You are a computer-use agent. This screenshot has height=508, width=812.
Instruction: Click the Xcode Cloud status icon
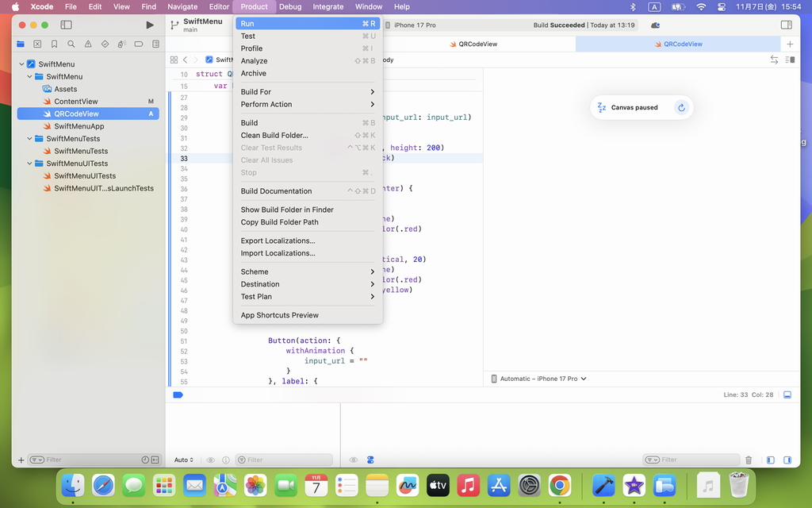[x=655, y=25]
